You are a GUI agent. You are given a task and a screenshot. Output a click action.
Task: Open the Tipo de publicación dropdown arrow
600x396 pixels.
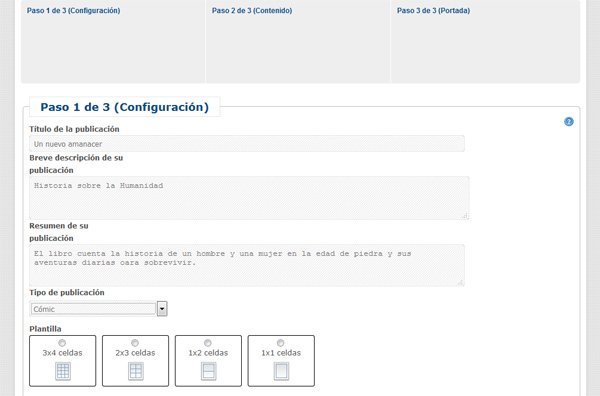pyautogui.click(x=162, y=309)
